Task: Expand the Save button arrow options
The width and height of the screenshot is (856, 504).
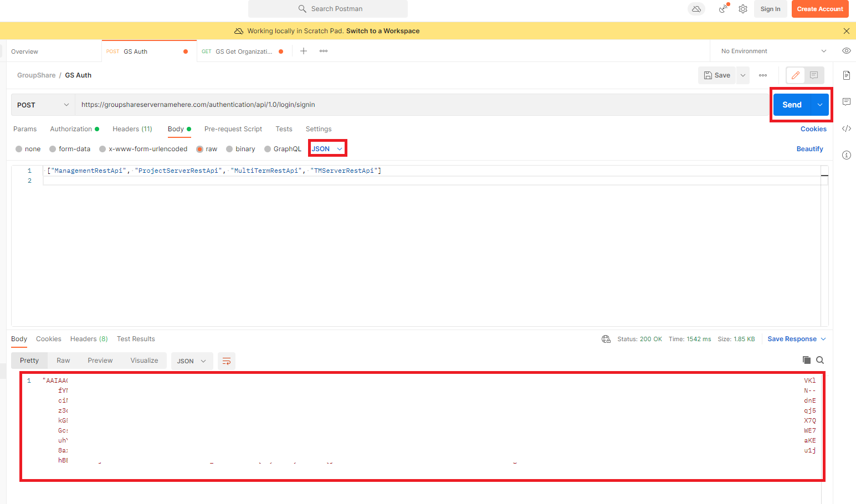Action: 743,75
